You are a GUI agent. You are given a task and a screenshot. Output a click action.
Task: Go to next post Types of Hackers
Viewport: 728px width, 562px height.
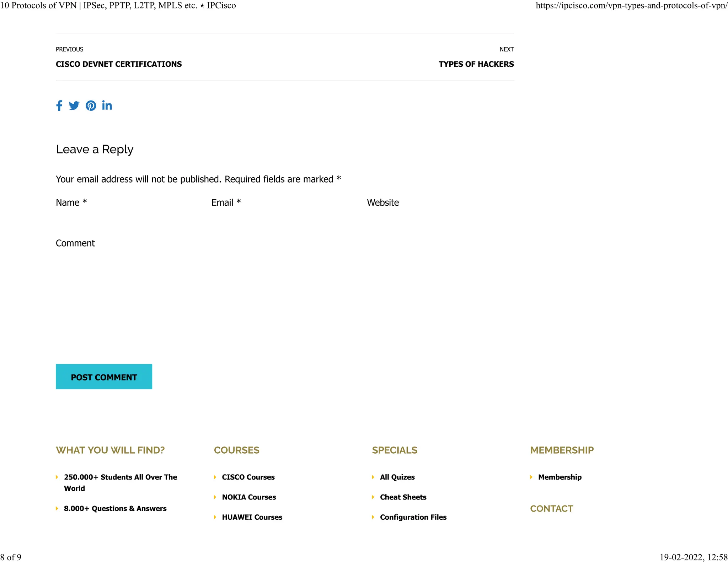click(x=476, y=64)
